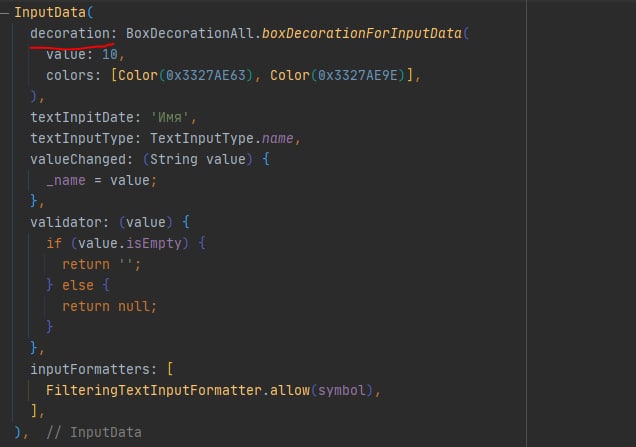Select the underlined 'decoration' parameter

(70, 33)
